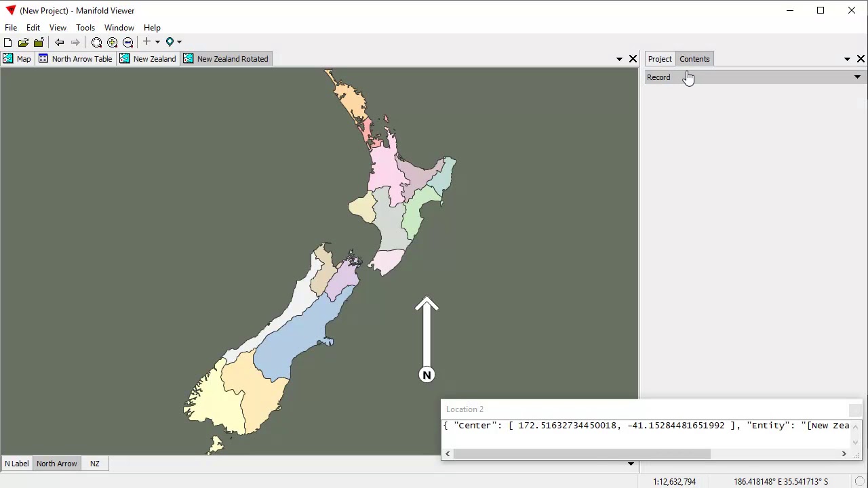Click the status bar activity circle icon
Viewport: 868px width, 488px height.
[x=859, y=482]
